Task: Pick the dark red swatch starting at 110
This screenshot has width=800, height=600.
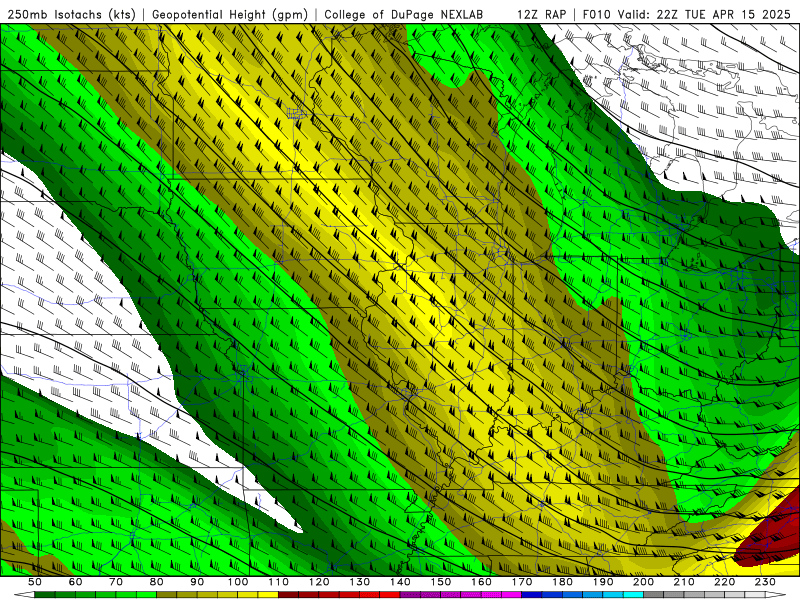Action: 288,595
